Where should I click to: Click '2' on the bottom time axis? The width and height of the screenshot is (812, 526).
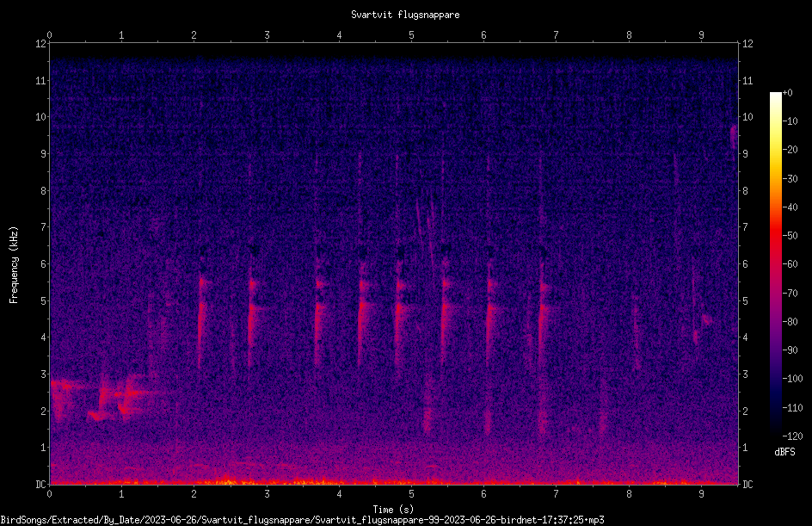[194, 494]
